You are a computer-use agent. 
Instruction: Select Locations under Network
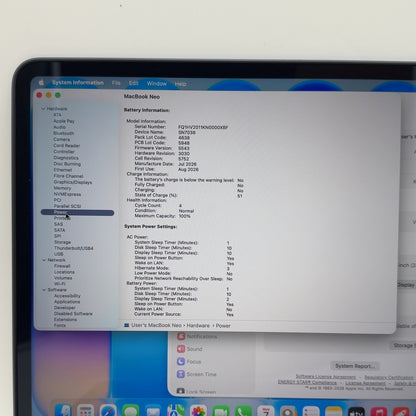64,272
